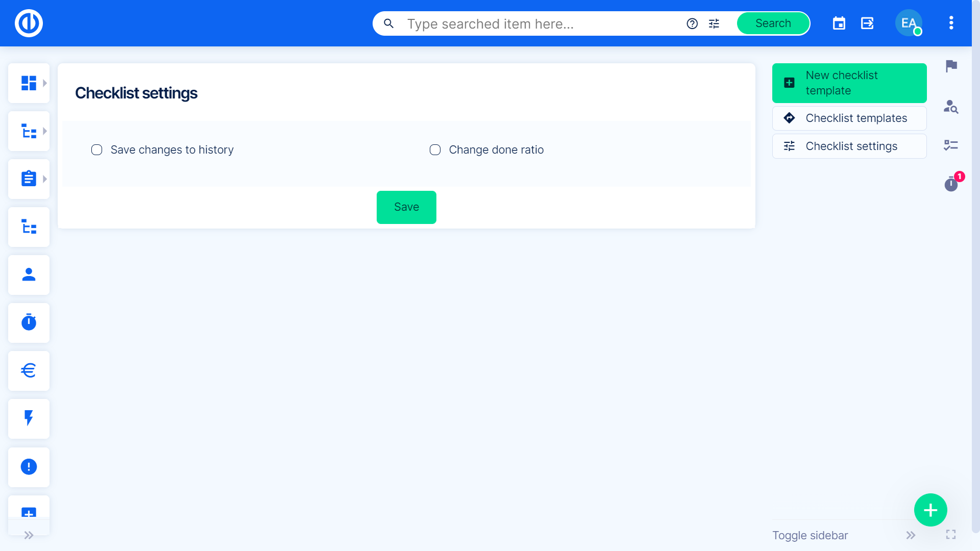
Task: Open the checklist to-do icon in right rail
Action: pyautogui.click(x=951, y=145)
